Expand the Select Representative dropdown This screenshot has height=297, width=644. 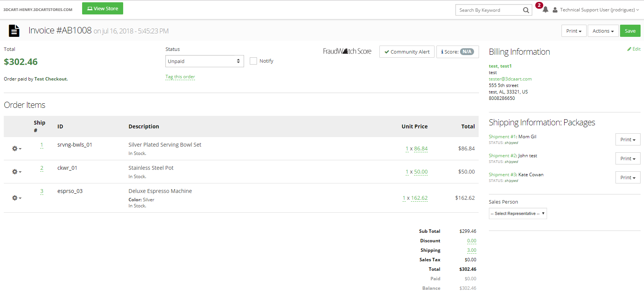518,213
